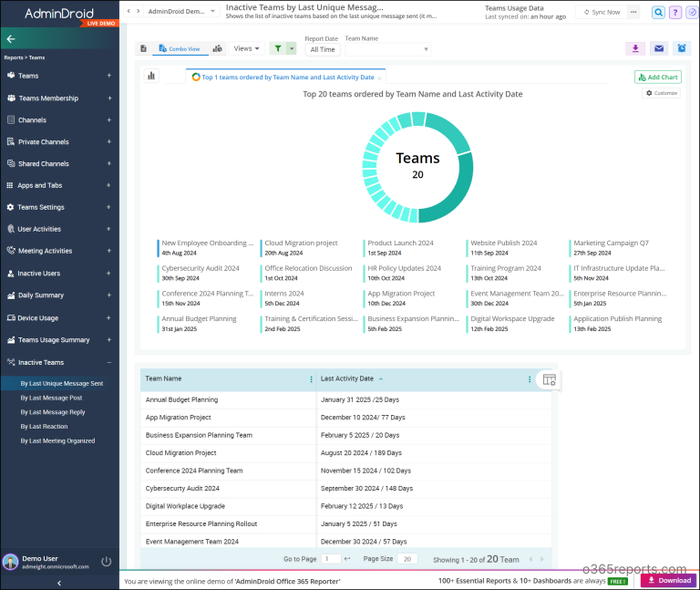Expand the Teams Membership sidebar section
The width and height of the screenshot is (700, 590).
(109, 98)
